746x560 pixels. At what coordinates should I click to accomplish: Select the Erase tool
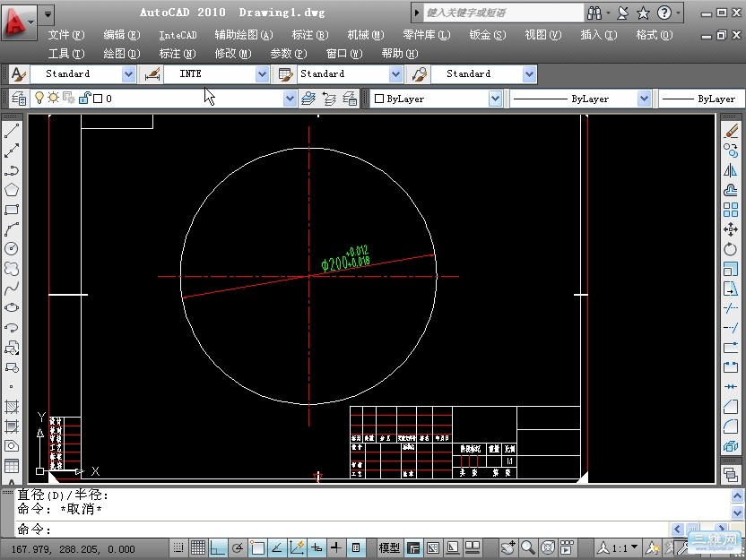(731, 131)
